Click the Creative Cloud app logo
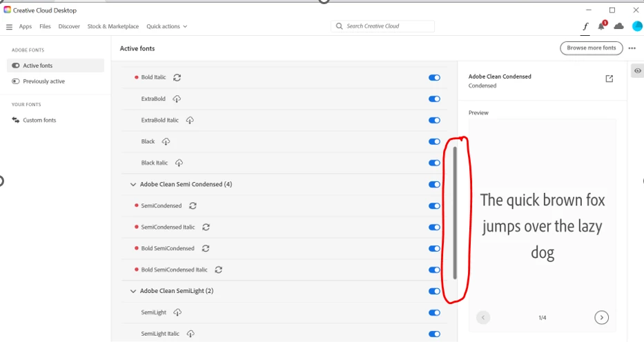 tap(7, 10)
